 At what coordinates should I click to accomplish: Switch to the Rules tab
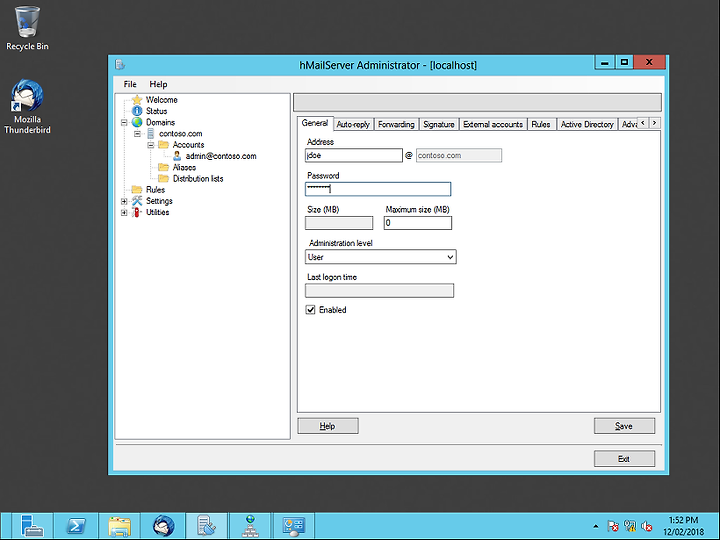tap(541, 124)
